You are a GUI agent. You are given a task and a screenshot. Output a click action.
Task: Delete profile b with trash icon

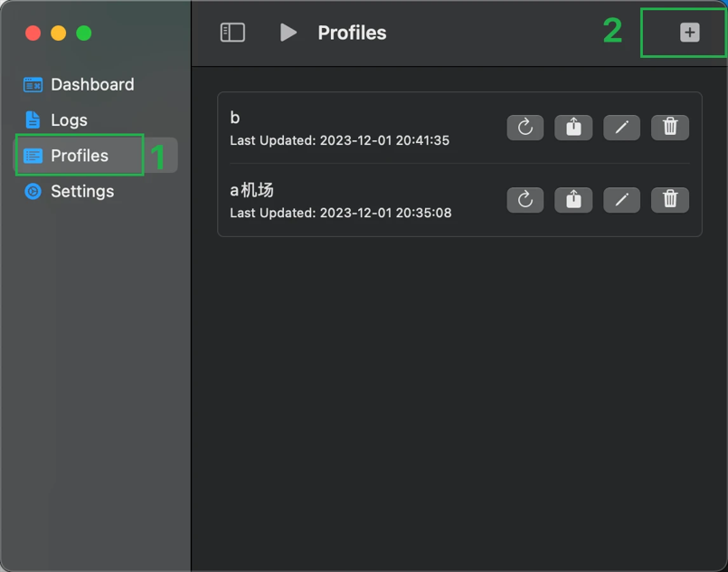(670, 128)
